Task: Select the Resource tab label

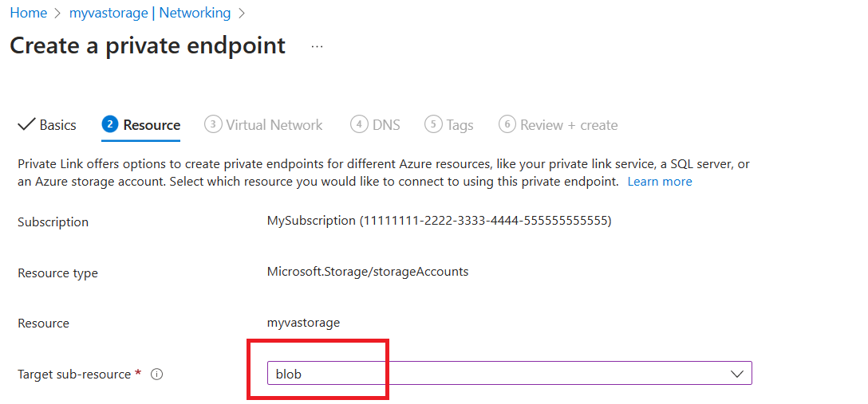Action: tap(152, 125)
